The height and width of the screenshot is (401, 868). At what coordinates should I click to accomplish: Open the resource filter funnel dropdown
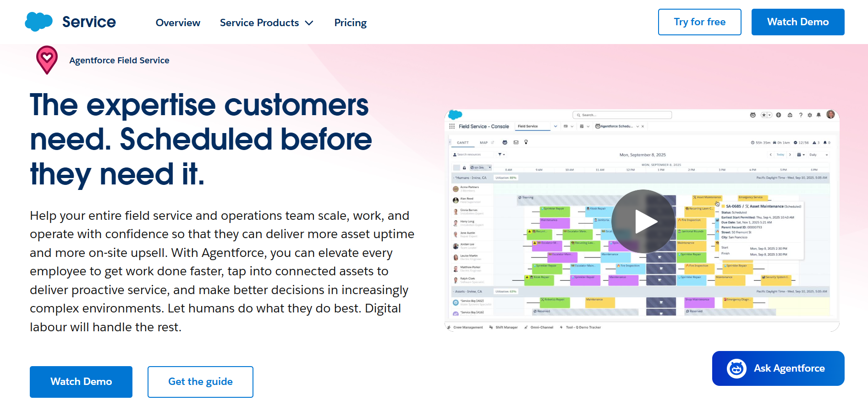[x=501, y=155]
